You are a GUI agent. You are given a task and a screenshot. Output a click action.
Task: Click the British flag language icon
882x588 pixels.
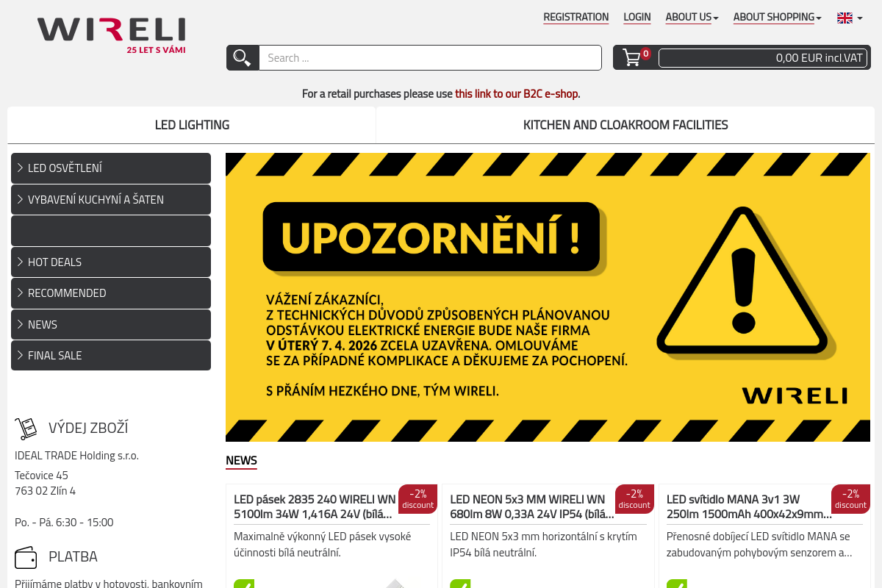coord(844,18)
